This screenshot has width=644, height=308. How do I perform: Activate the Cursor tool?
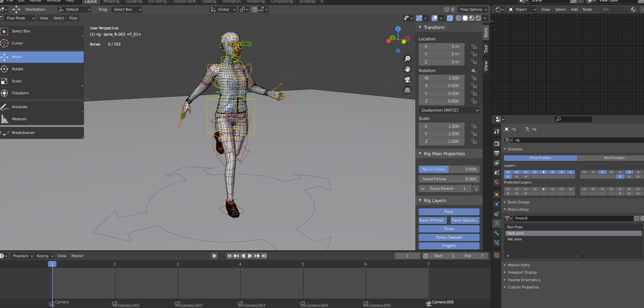42,43
